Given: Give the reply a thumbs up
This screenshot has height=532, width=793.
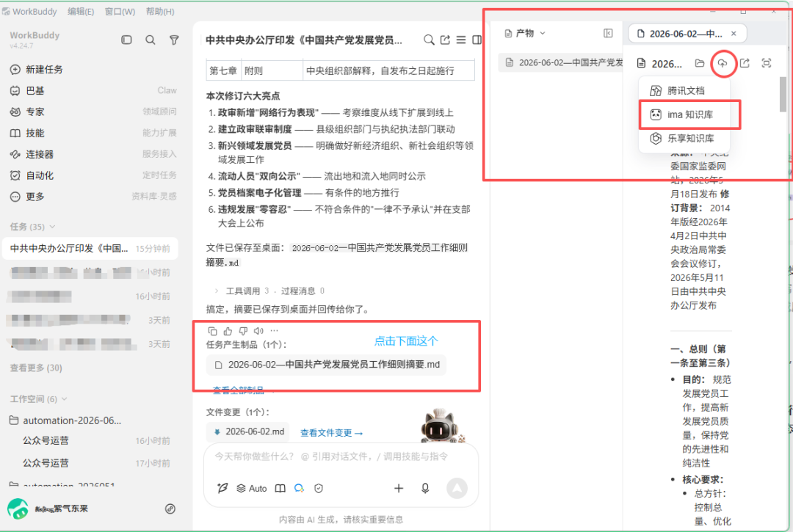Looking at the screenshot, I should pos(228,331).
